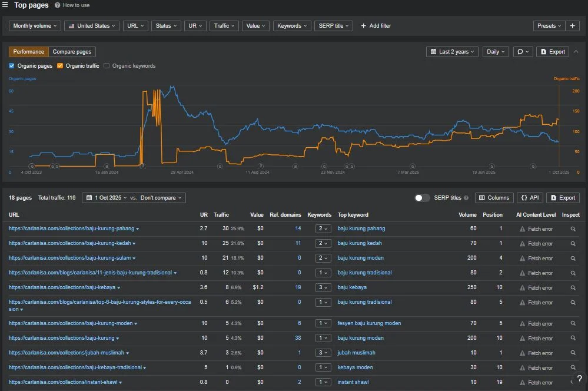Select the Performance tab
Viewport: 588px width, 391px height.
tap(28, 52)
